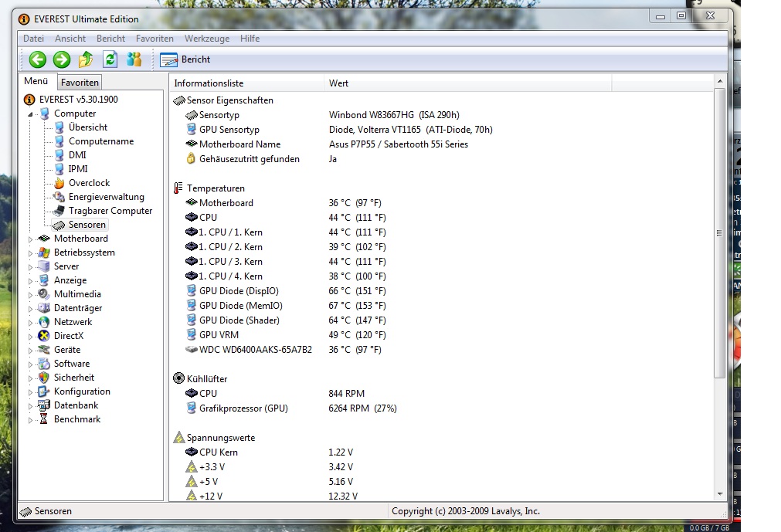Click the Sicherheit shield icon
781x532 pixels.
(x=44, y=378)
